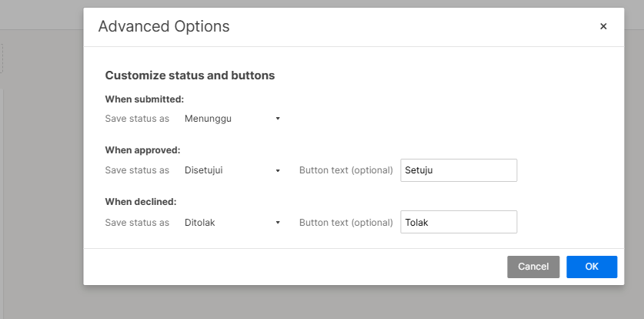Open the Disetujui status dropdown
644x319 pixels.
click(231, 170)
